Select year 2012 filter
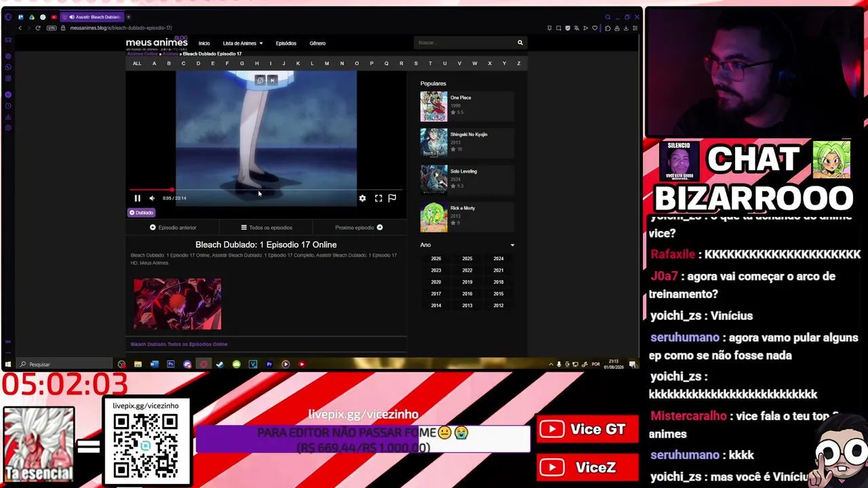 498,306
